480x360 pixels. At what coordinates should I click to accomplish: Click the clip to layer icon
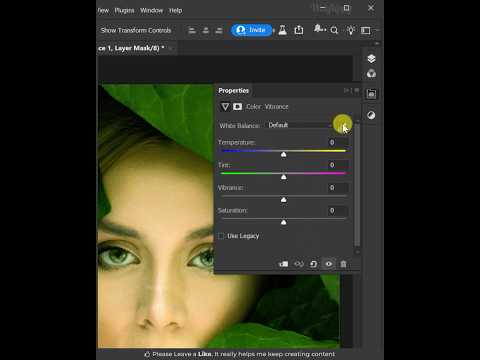[x=284, y=264]
